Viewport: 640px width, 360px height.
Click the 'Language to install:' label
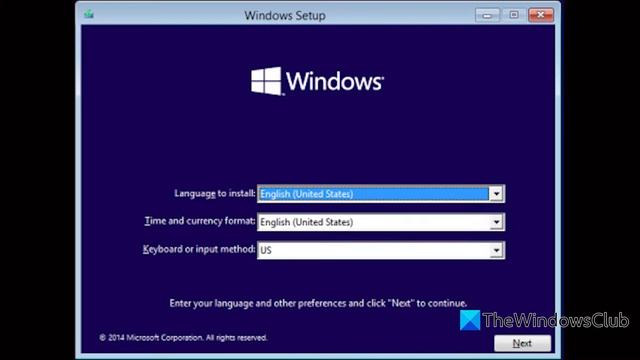pyautogui.click(x=215, y=193)
